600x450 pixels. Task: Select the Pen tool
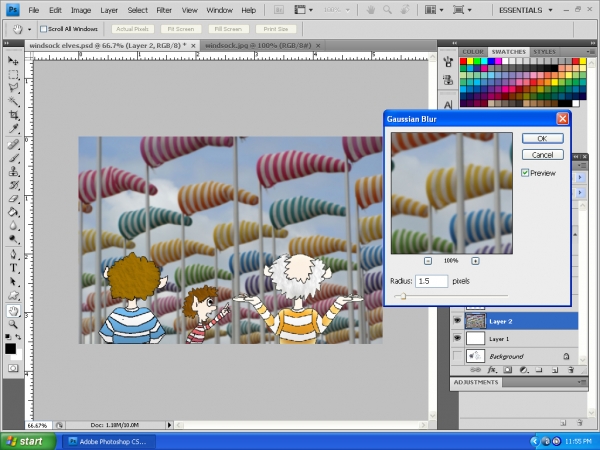click(13, 254)
